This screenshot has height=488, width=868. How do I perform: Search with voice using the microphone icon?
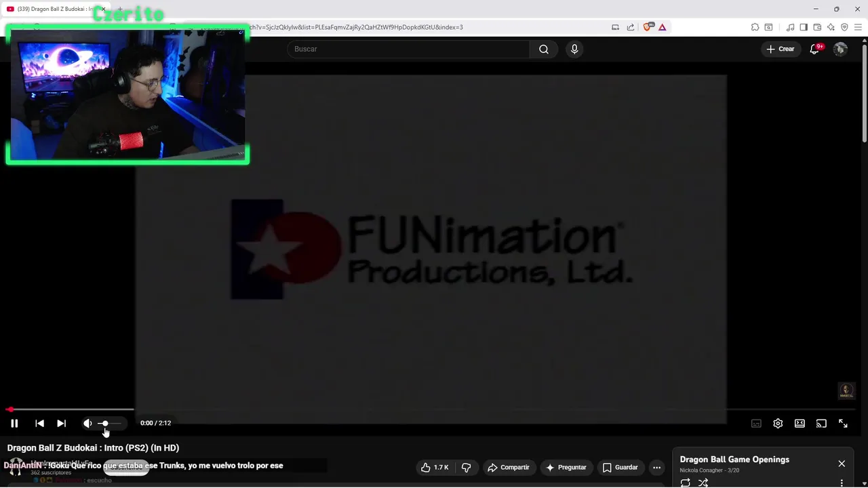point(574,49)
